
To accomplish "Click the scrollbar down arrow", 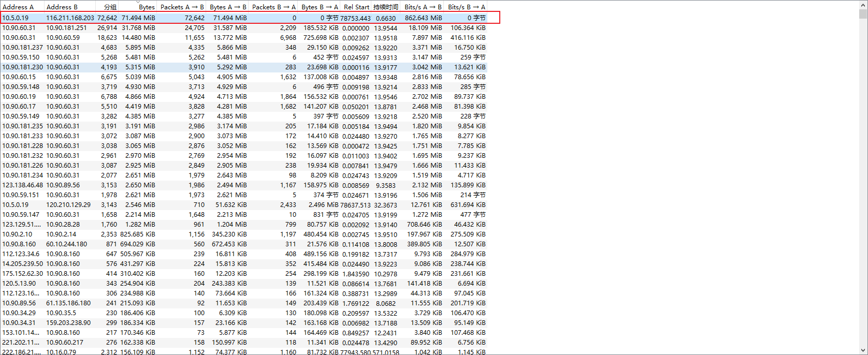I will point(863,350).
